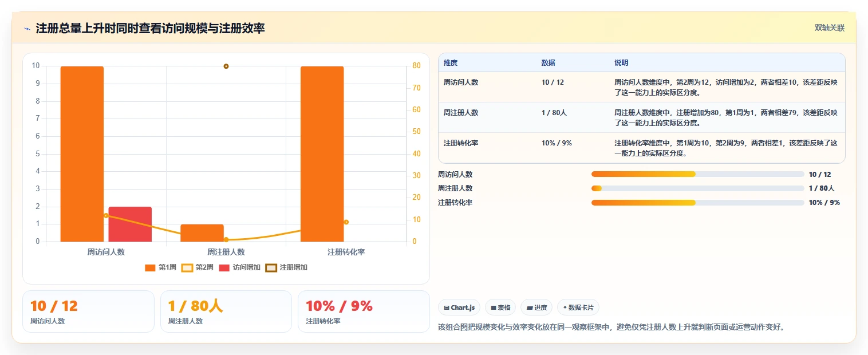Screen dimensions: 868x355
Task: Click the lightning icon beside the title
Action: [27, 29]
